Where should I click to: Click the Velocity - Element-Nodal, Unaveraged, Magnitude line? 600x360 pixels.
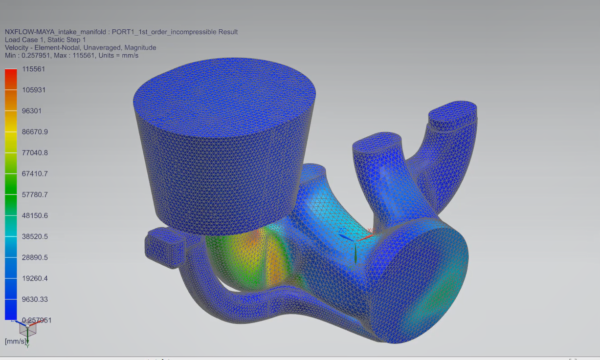click(x=80, y=47)
